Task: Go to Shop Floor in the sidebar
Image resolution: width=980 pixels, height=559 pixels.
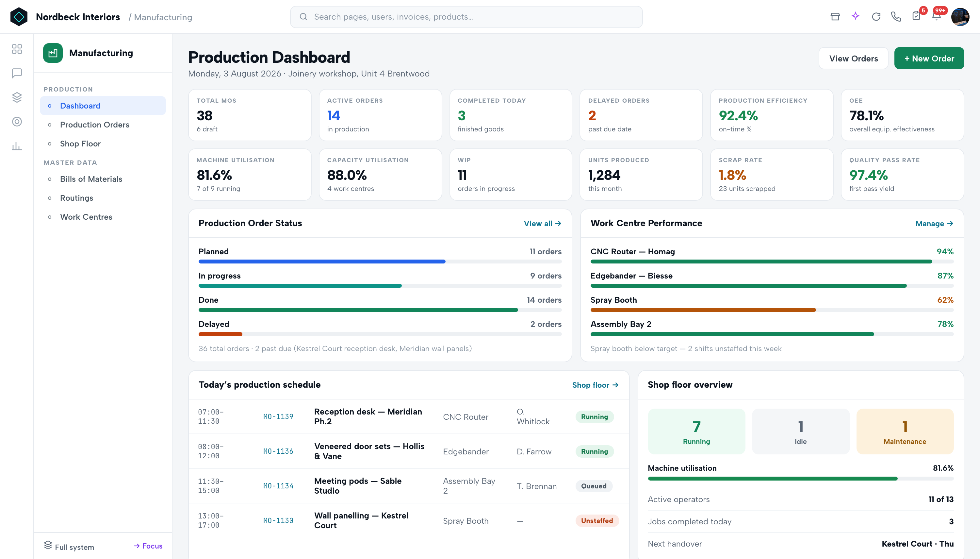Action: [103, 144]
